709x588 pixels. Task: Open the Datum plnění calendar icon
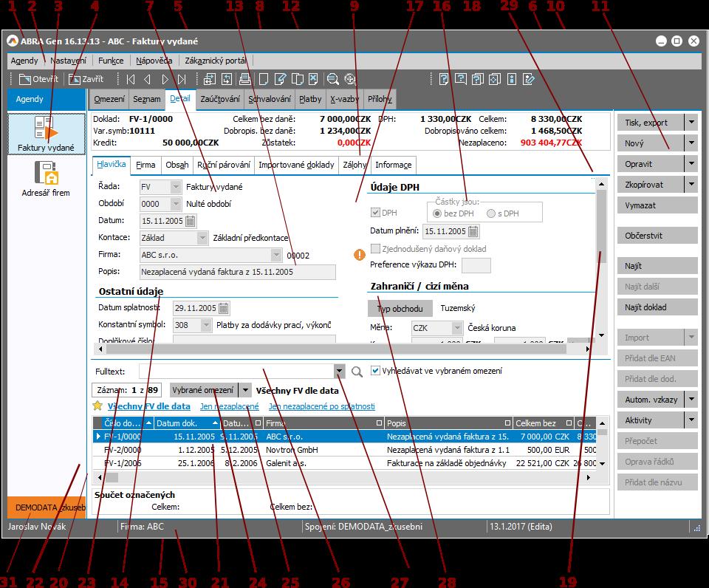473,232
